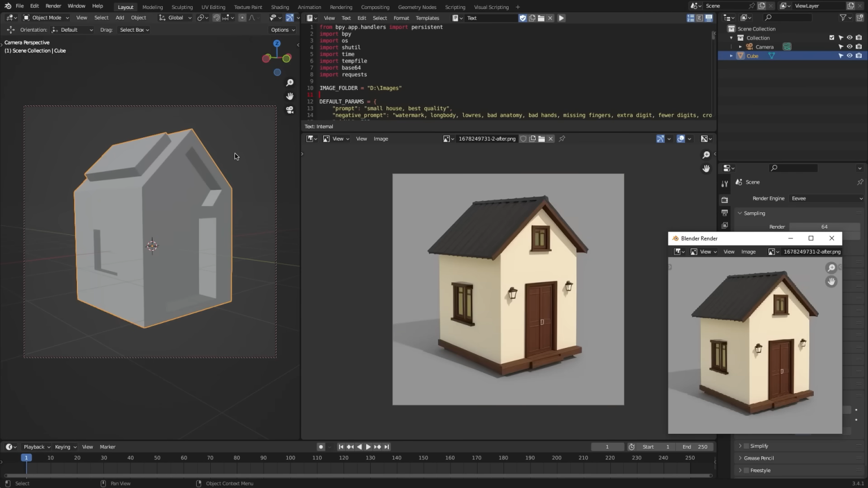868x488 pixels.
Task: Open the new text file icon in the text editor header
Action: (532, 18)
